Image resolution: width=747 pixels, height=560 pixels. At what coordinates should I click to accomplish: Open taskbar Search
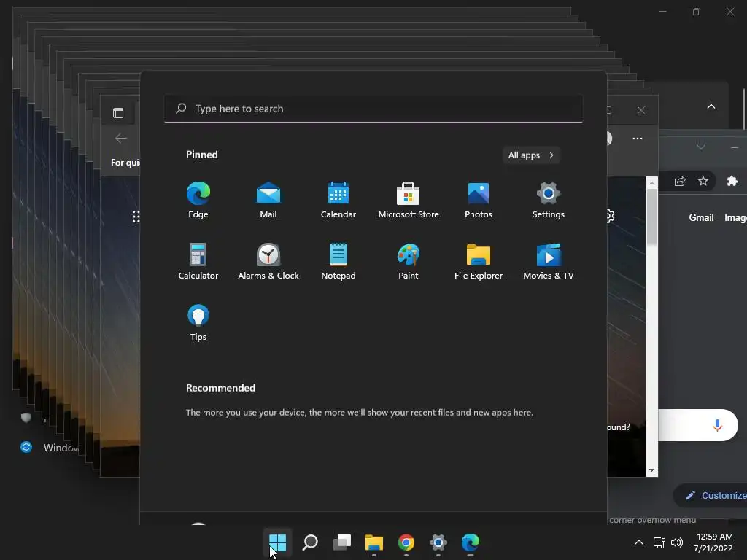click(309, 542)
